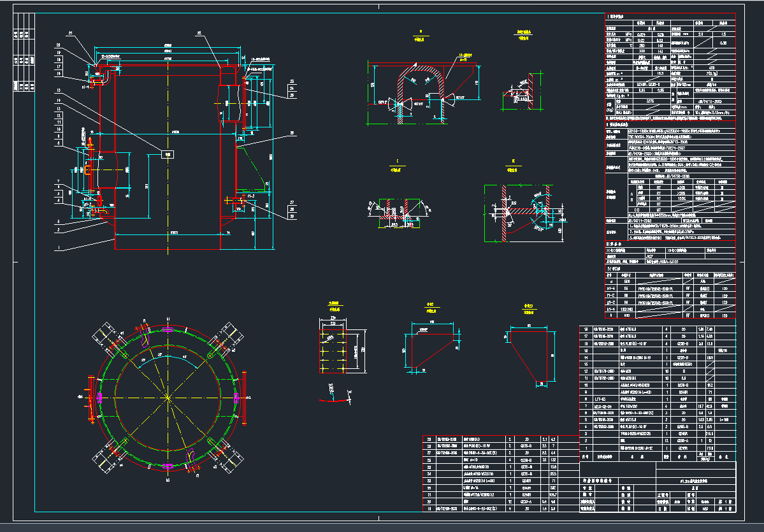Click the parts list table rows 1–18
Image resolution: width=764 pixels, height=532 pixels.
656,392
